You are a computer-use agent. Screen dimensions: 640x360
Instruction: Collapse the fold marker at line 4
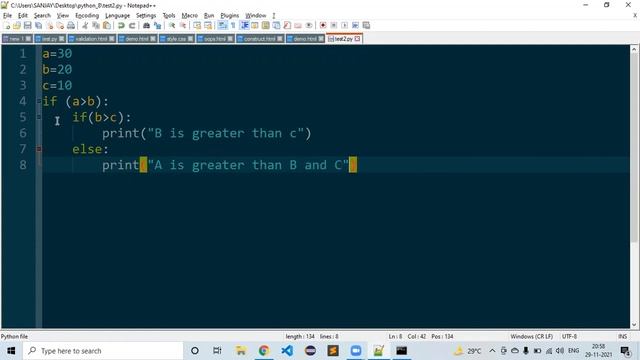click(x=39, y=101)
